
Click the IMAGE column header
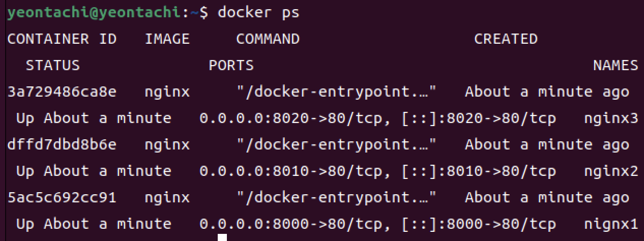click(167, 39)
